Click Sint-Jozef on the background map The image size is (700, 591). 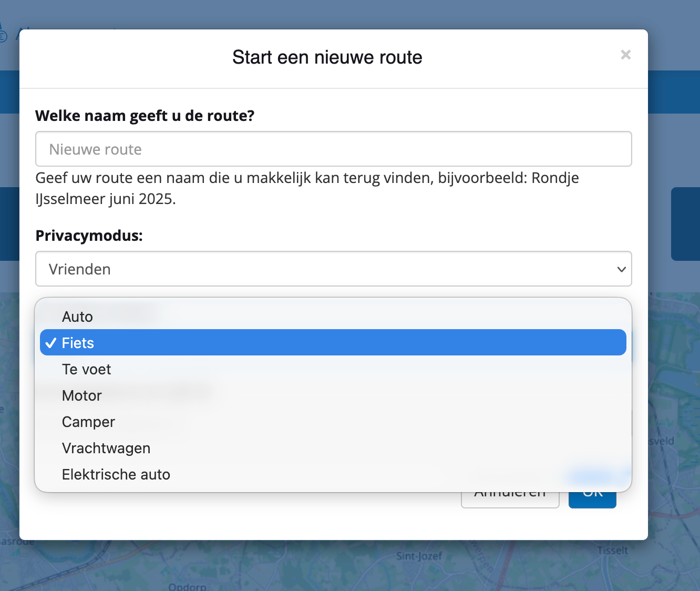(419, 556)
